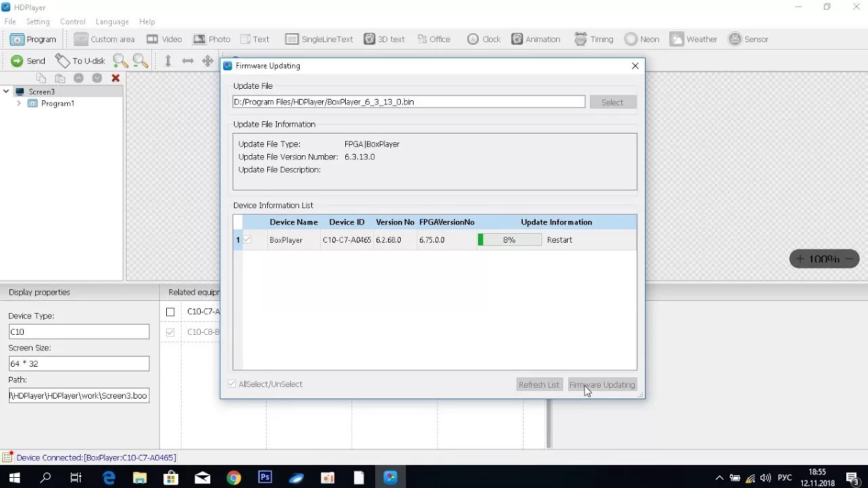Add a SingleLineText area

[319, 39]
